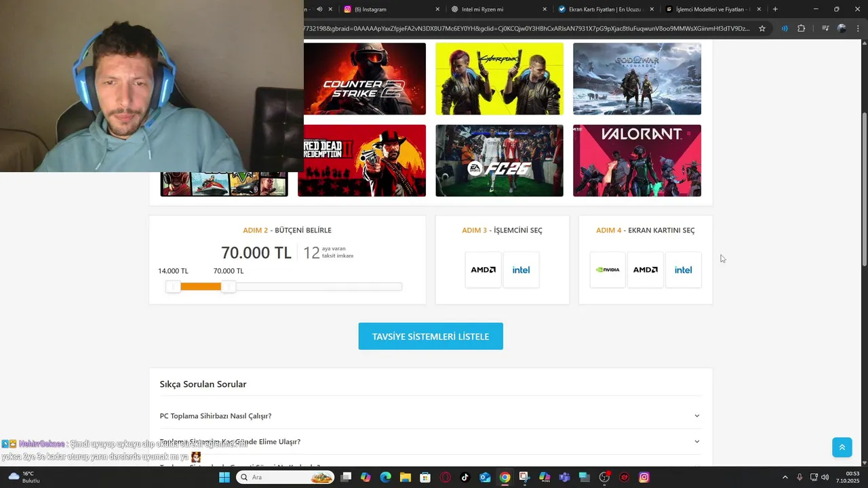Click the '12 aya varan taksit imkanı' text
This screenshot has width=868, height=488.
coord(328,253)
